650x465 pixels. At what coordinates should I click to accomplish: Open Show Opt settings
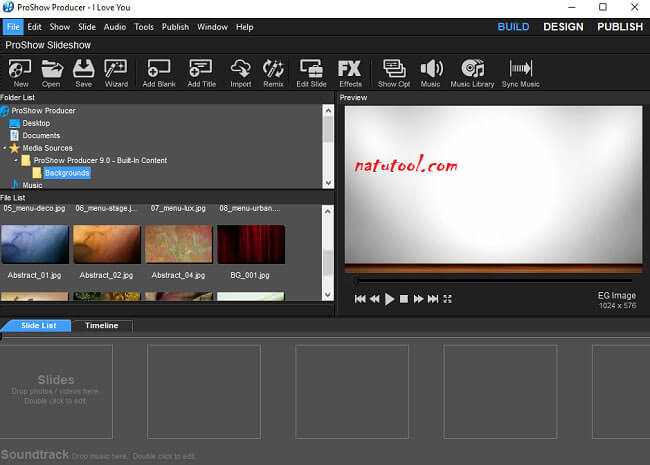click(x=394, y=73)
